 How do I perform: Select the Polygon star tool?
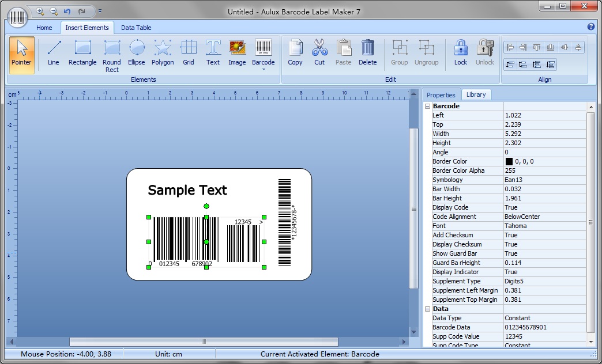pos(163,52)
